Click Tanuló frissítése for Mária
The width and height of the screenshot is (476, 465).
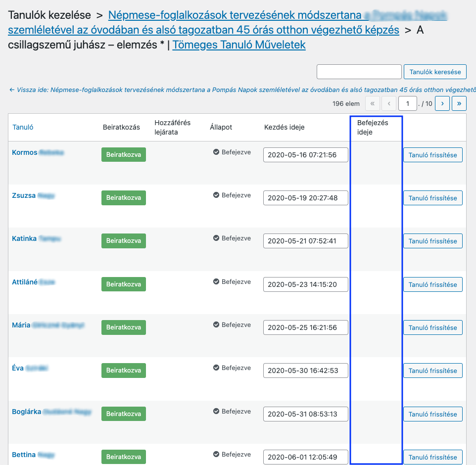tap(432, 327)
